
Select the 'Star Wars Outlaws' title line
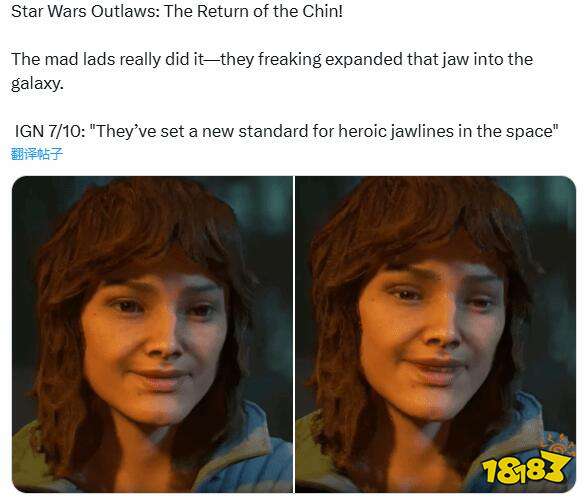(x=177, y=11)
